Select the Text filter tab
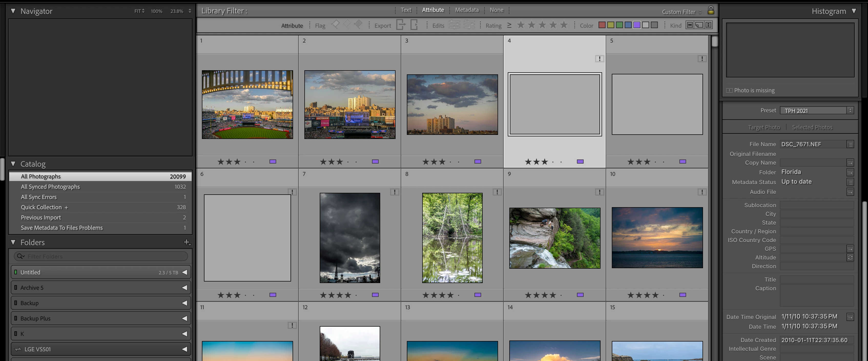868x361 pixels. (406, 10)
